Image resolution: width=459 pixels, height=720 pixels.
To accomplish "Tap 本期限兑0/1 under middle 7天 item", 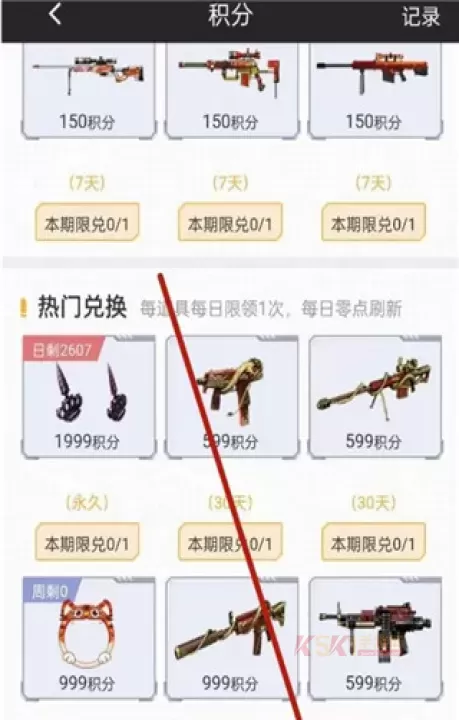I will point(230,222).
